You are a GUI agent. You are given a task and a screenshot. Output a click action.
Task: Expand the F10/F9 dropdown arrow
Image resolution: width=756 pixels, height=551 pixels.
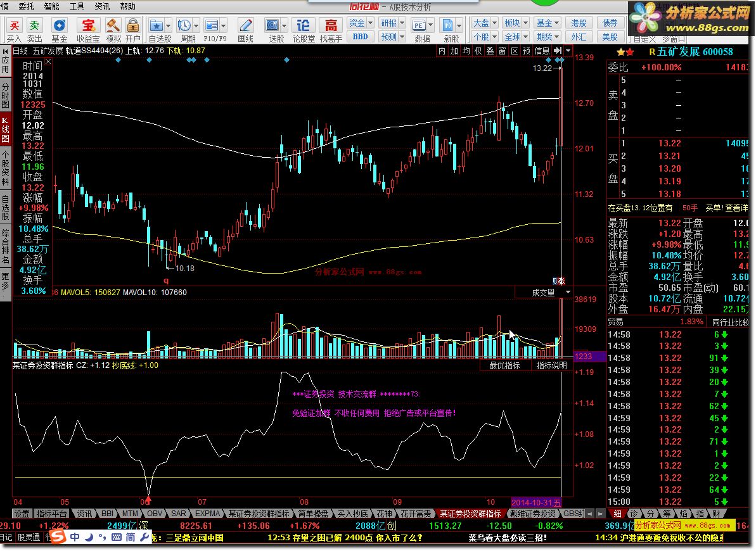tap(223, 26)
